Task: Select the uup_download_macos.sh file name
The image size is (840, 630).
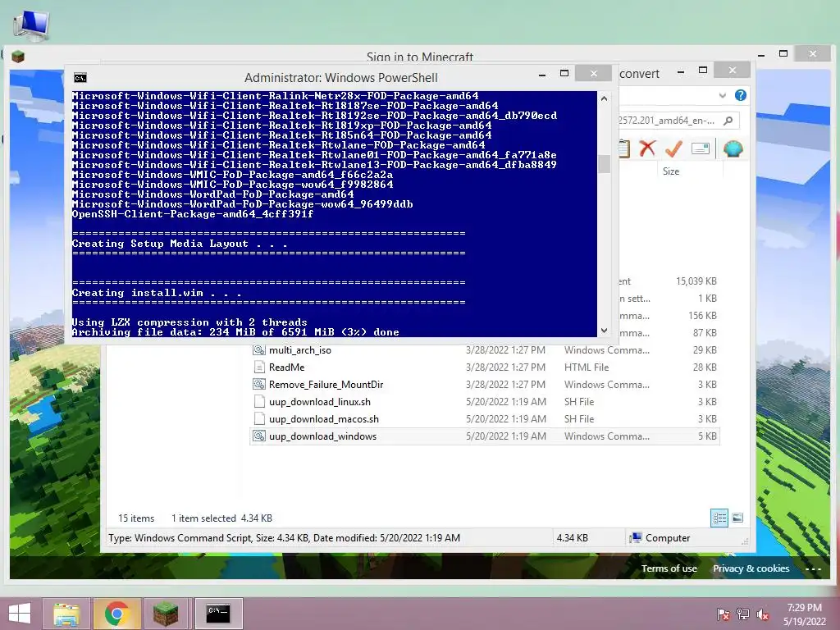Action: [x=324, y=419]
